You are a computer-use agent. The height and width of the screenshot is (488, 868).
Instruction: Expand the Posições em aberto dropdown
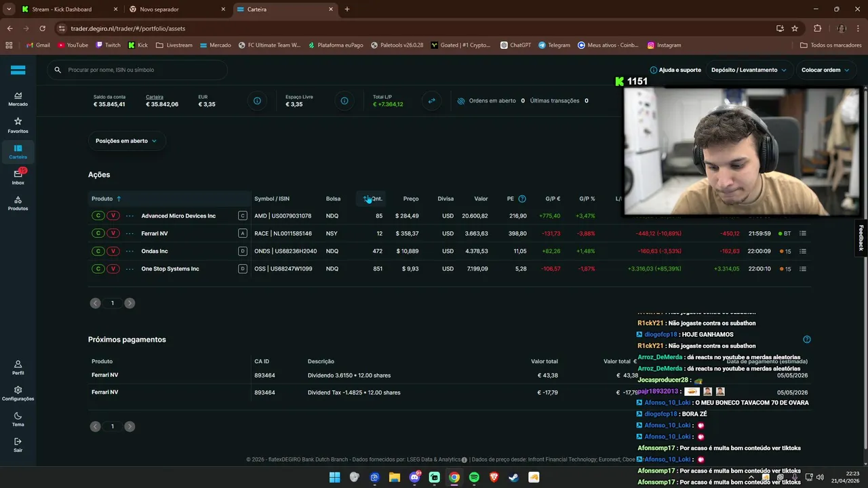(126, 141)
